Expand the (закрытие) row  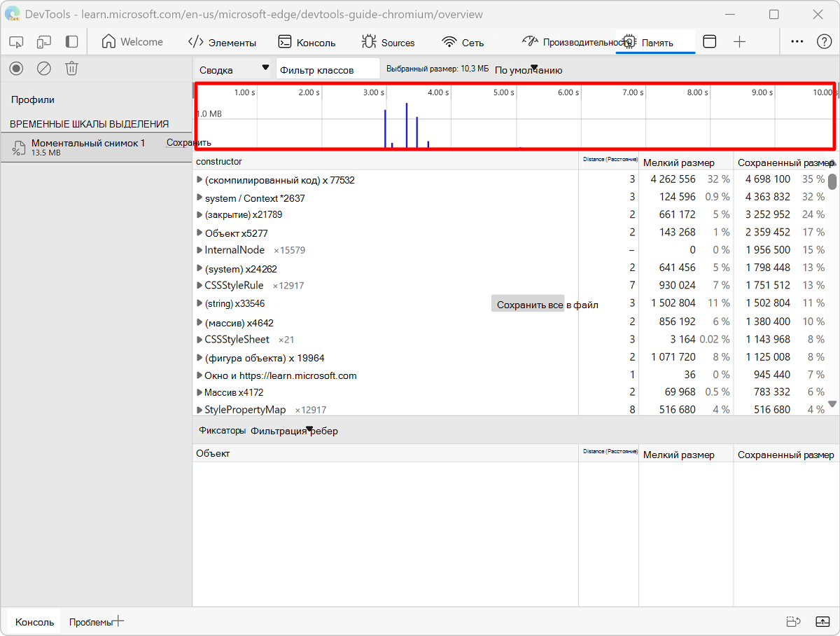[199, 215]
